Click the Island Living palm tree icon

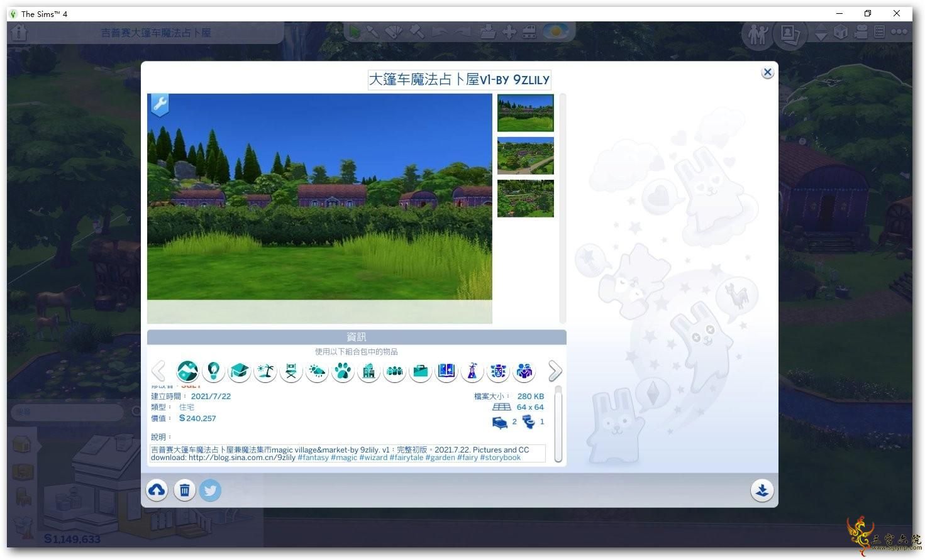click(x=265, y=371)
